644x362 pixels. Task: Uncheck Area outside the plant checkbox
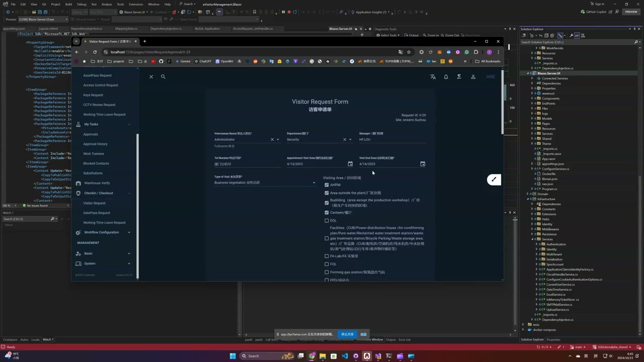(327, 193)
